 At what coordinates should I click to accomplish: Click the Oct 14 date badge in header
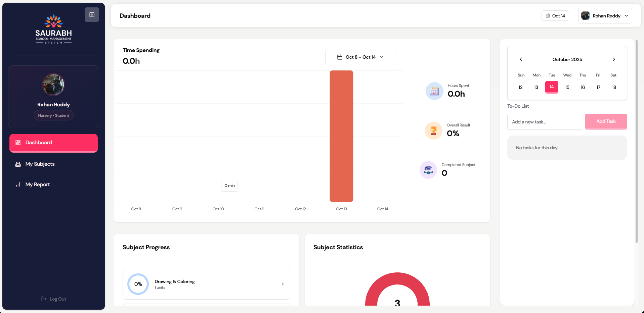(555, 16)
